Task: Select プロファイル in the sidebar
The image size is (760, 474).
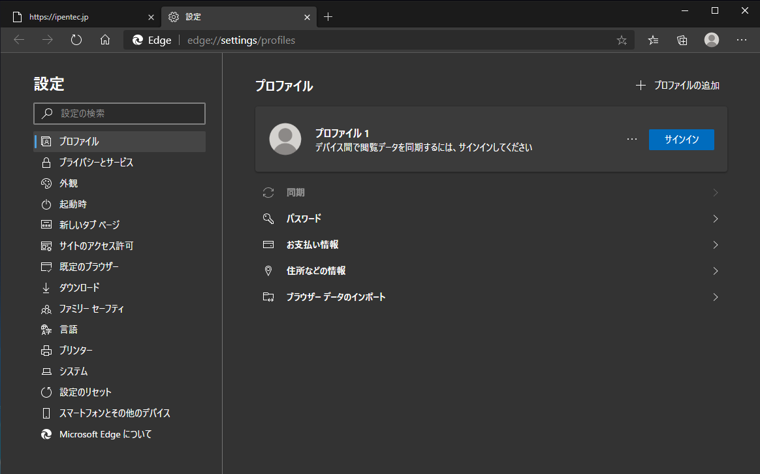Action: click(119, 142)
